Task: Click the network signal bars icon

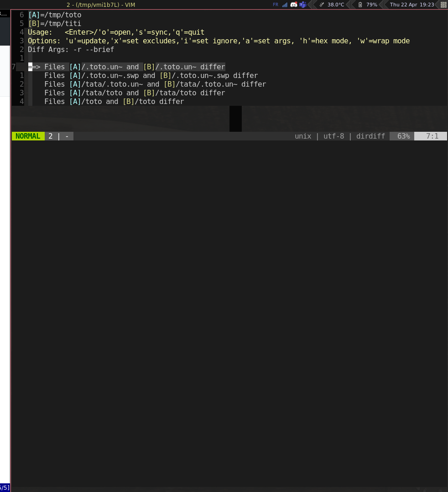Action: [x=285, y=5]
